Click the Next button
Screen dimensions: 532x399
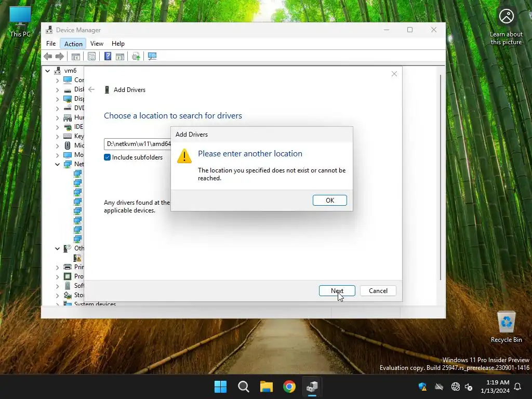[337, 291]
